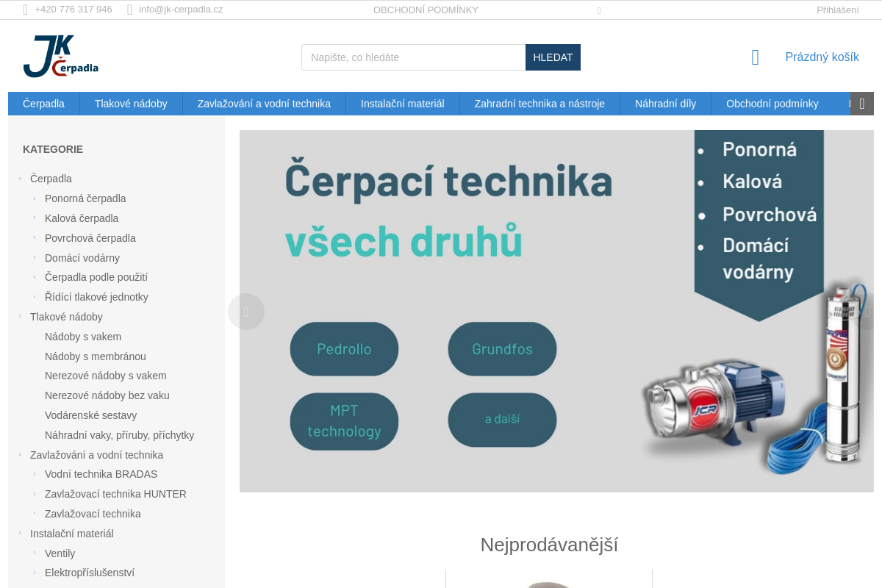Click the phone icon next to +420 776 317 946
Viewport: 882px width, 588px height.
pos(26,10)
